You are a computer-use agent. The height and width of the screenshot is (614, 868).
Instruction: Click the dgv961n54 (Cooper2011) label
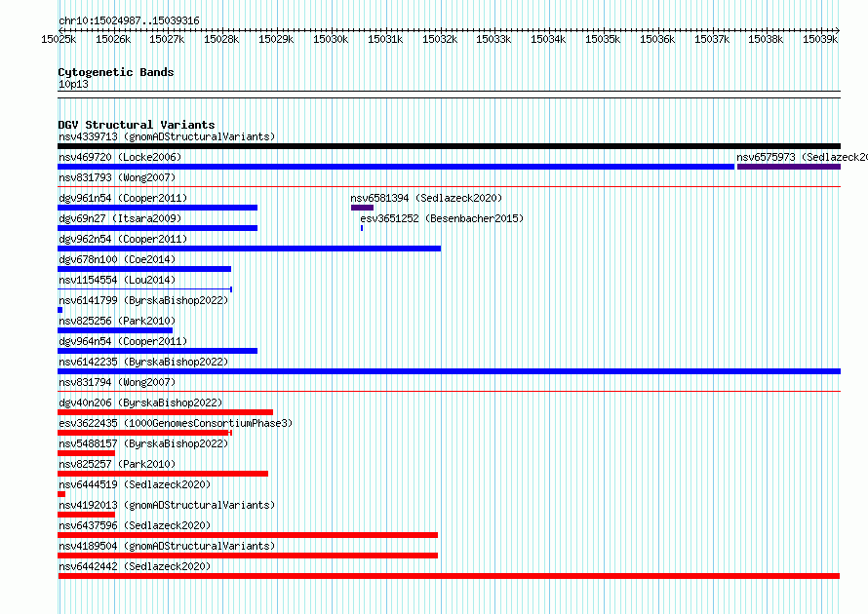click(123, 198)
